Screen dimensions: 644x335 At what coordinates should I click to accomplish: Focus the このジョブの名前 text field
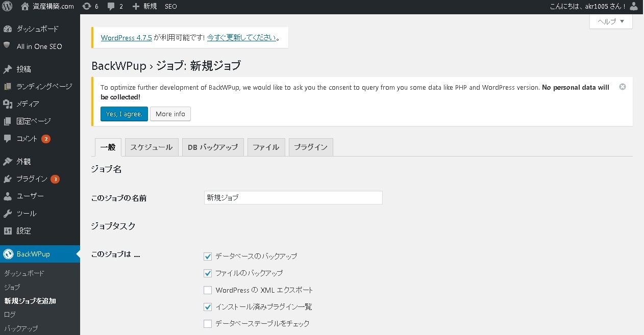point(293,198)
